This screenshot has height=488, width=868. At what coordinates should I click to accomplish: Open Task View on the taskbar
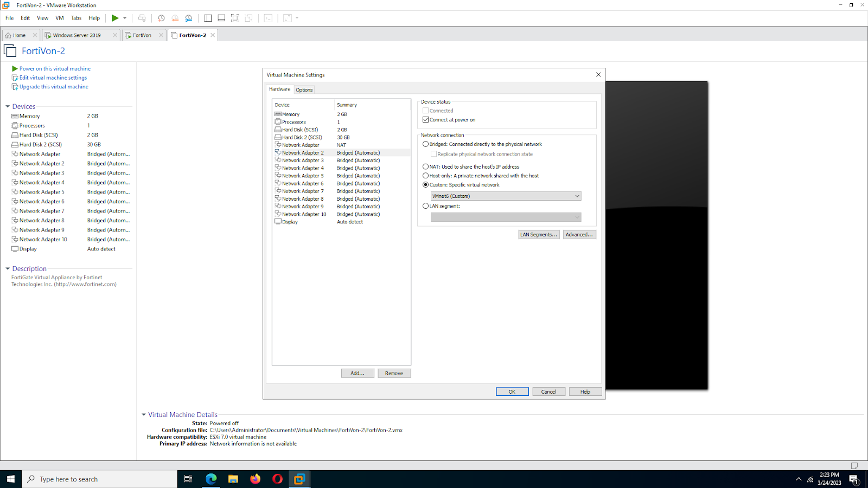[188, 479]
